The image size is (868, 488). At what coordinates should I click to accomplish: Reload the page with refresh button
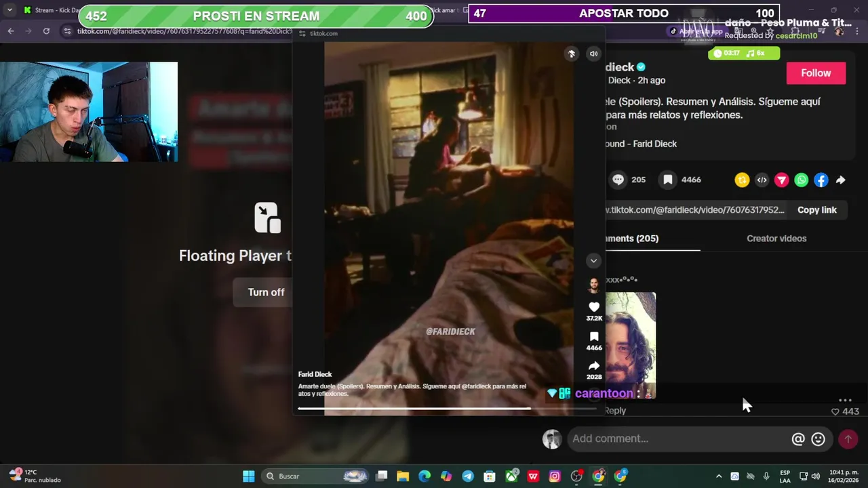click(x=46, y=31)
